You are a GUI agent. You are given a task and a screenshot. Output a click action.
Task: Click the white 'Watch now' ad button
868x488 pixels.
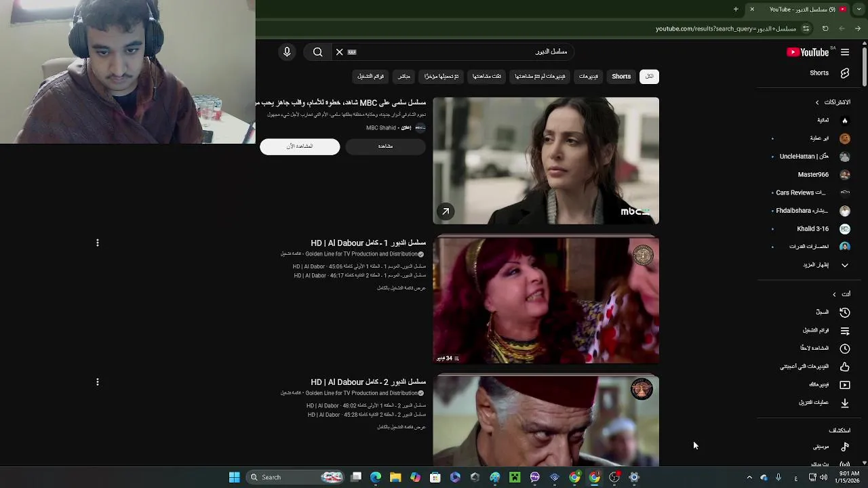pos(300,146)
